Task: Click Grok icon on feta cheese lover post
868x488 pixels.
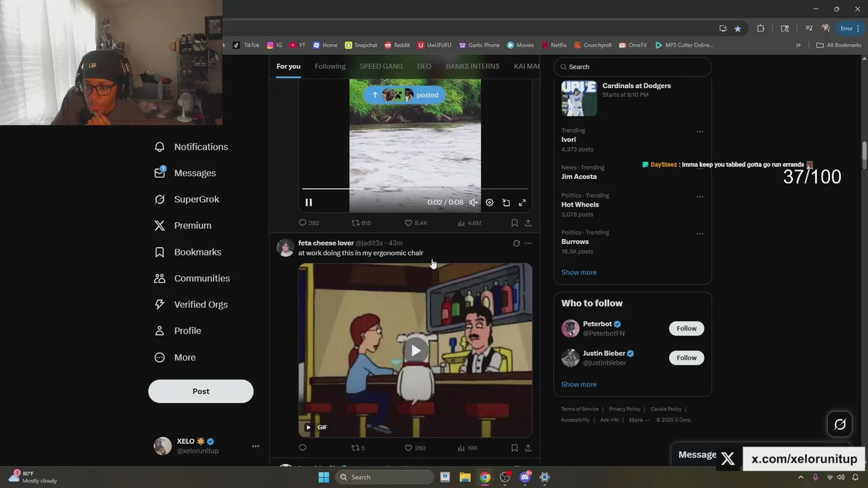Action: coord(516,243)
